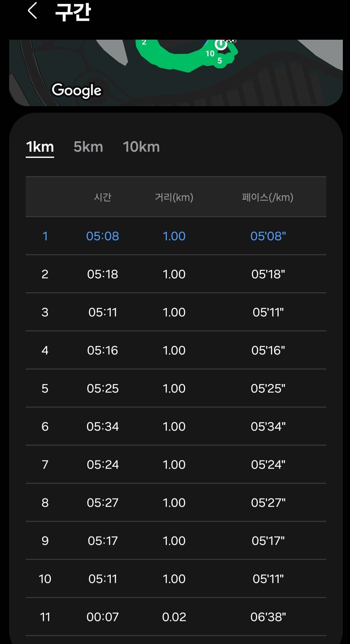Screen dimensions: 350x644
Task: Tap the 시간 column header
Action: (103, 197)
